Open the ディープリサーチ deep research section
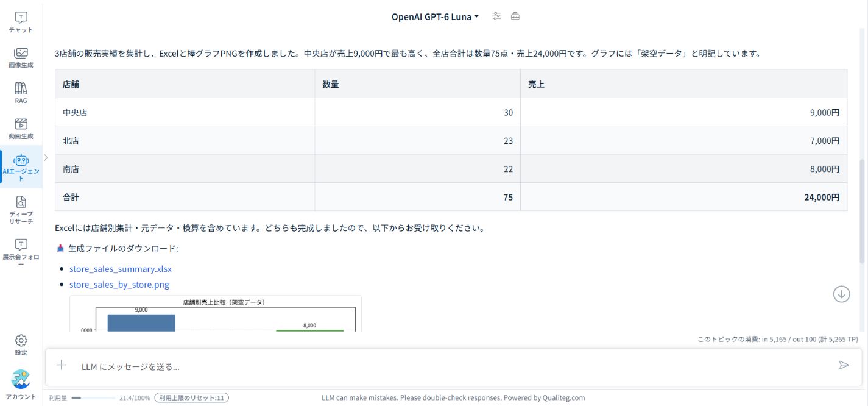The width and height of the screenshot is (868, 406). 21,210
